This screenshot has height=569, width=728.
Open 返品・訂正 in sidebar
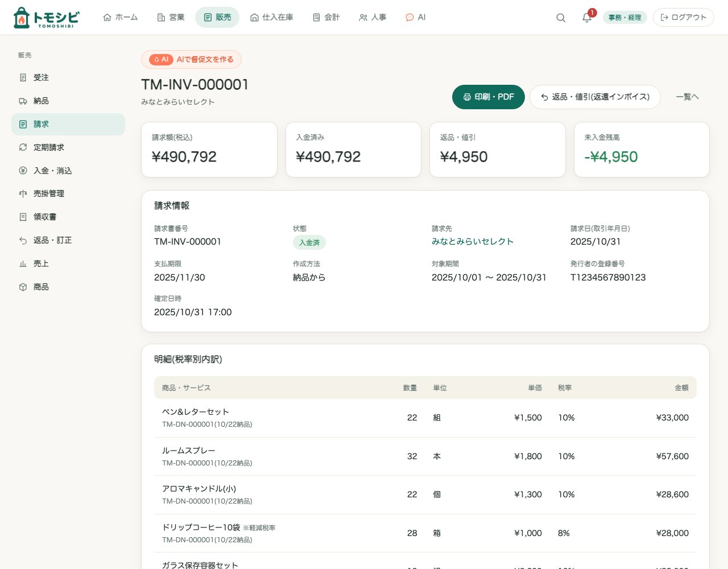tap(68, 240)
